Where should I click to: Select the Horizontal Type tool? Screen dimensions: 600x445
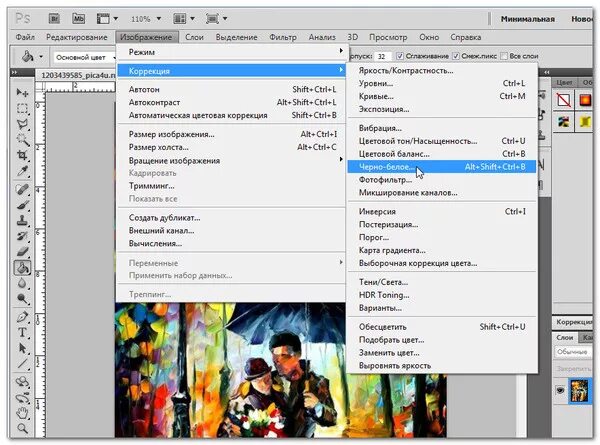pyautogui.click(x=22, y=333)
